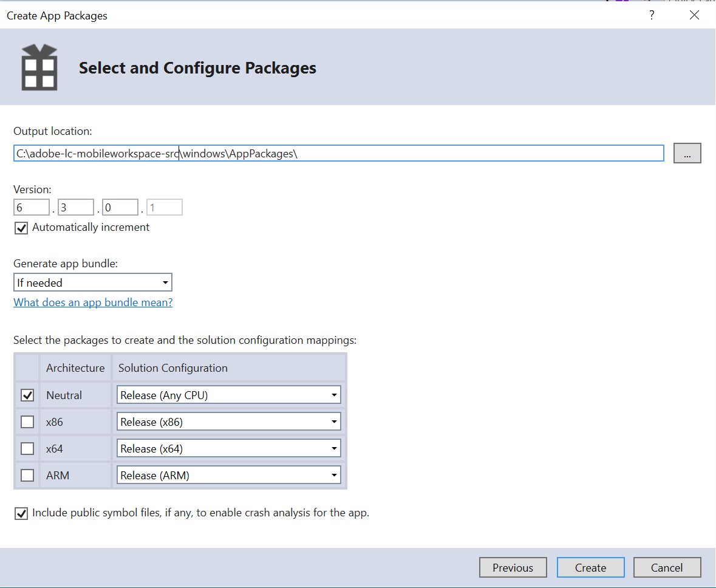
Task: Open the 'What does an app bundle mean?' link
Action: pos(93,303)
